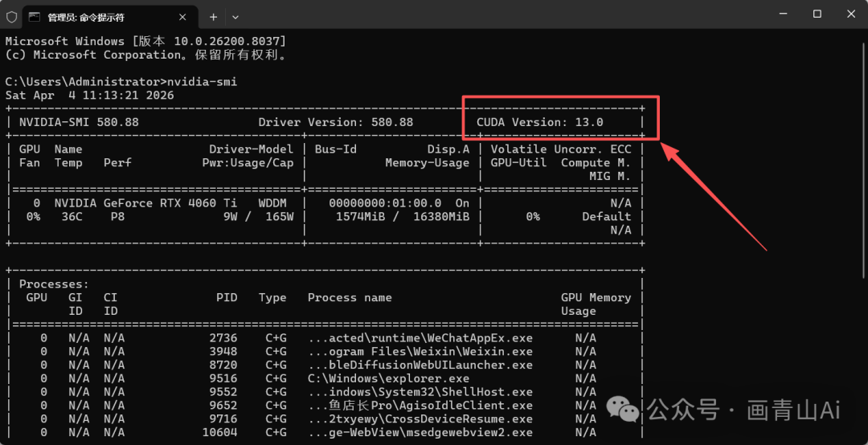The height and width of the screenshot is (445, 868).
Task: Expand the terminal profile dropdown chevron
Action: pyautogui.click(x=235, y=16)
